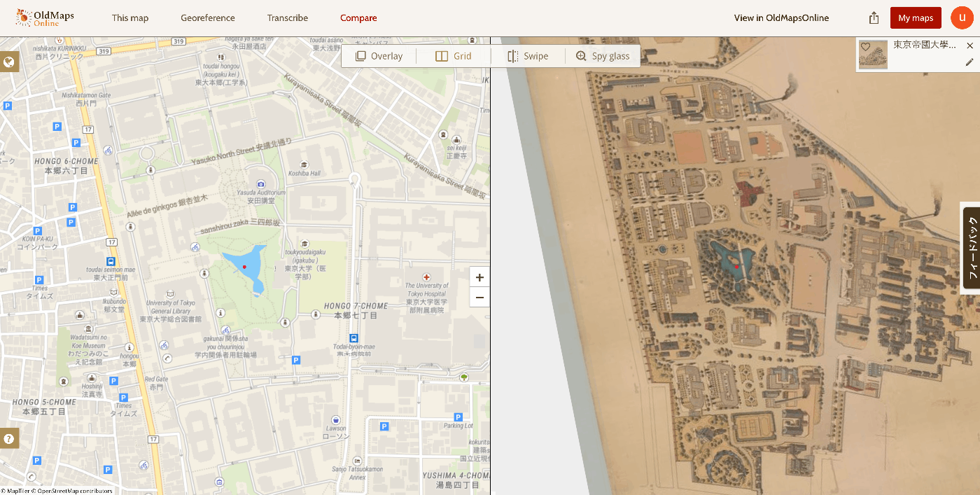Image resolution: width=980 pixels, height=495 pixels.
Task: Click University of Tokyo Hospital cross icon
Action: pos(426,277)
